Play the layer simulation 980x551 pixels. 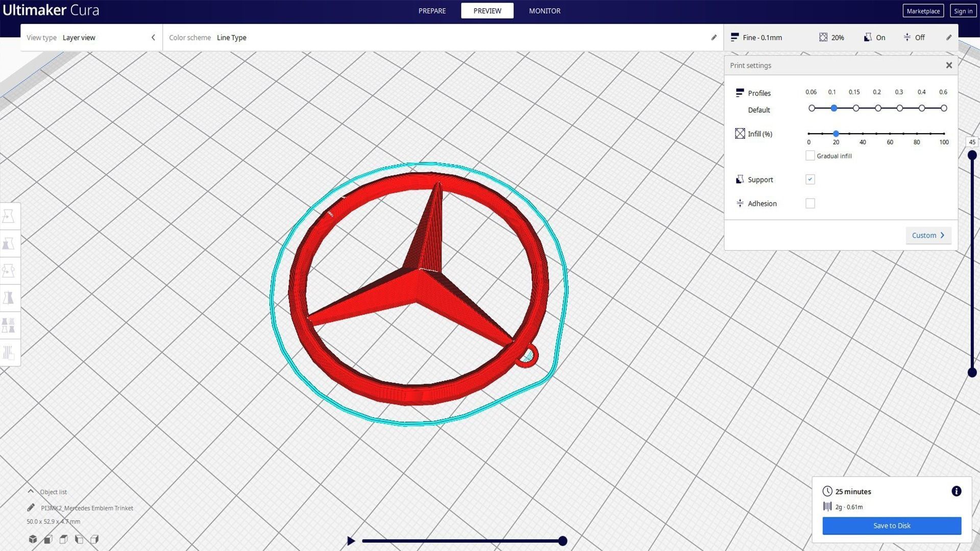351,541
